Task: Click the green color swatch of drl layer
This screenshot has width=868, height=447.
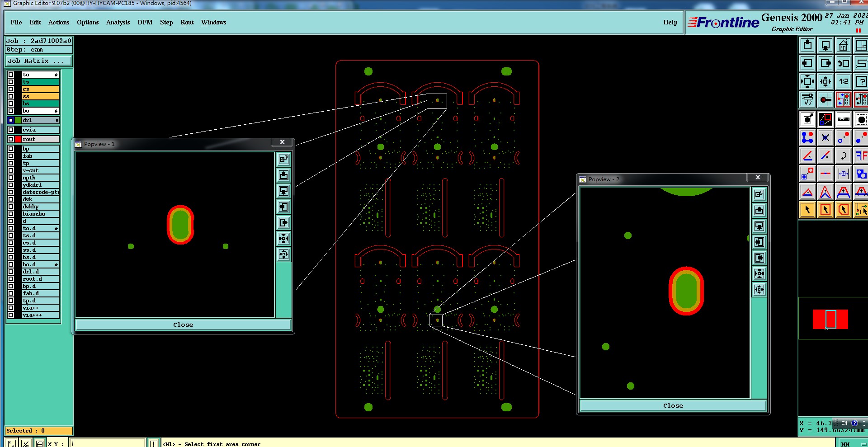Action: tap(18, 120)
